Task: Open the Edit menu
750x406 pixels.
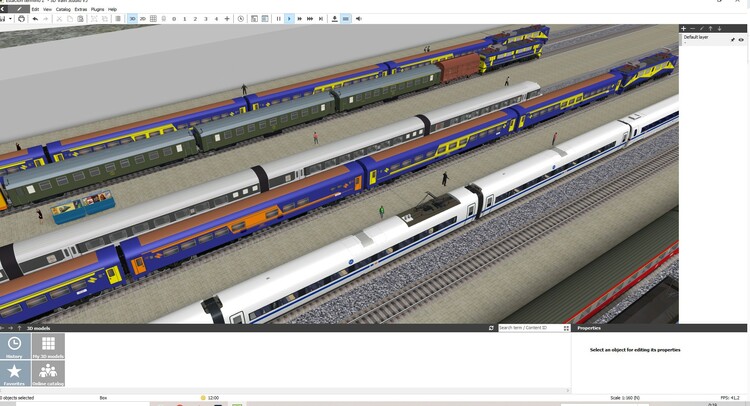Action: [x=35, y=9]
